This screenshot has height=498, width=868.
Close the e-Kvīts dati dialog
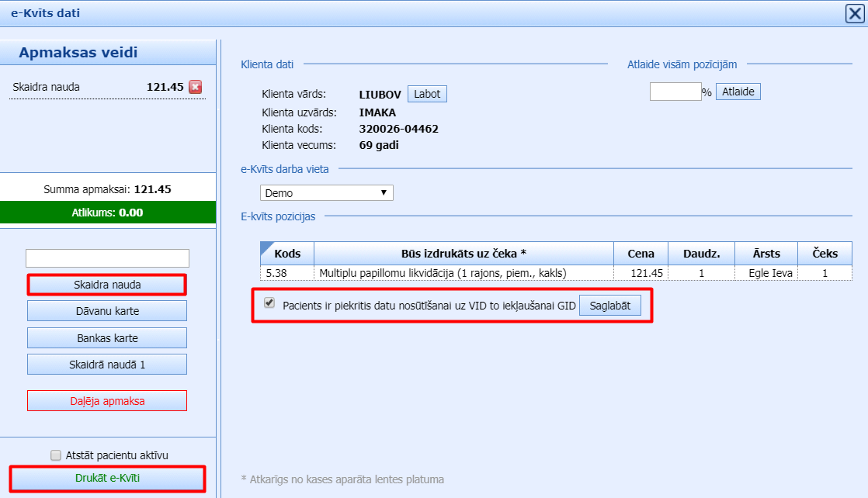click(x=854, y=12)
